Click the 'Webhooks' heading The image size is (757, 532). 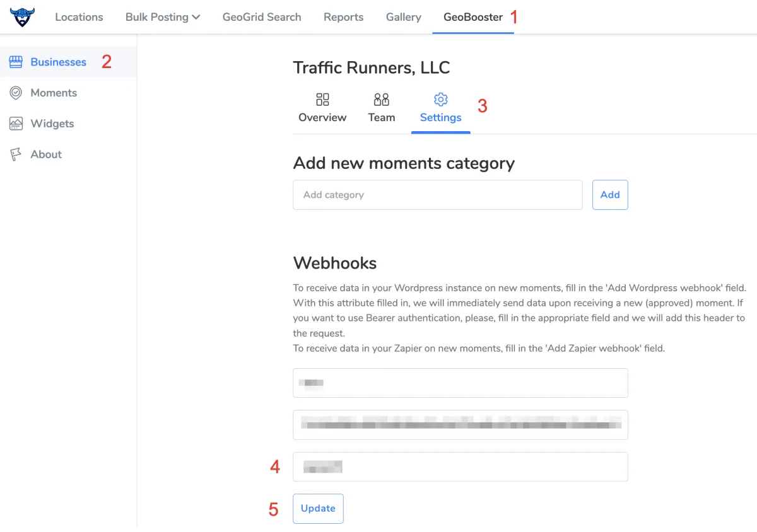coord(335,263)
